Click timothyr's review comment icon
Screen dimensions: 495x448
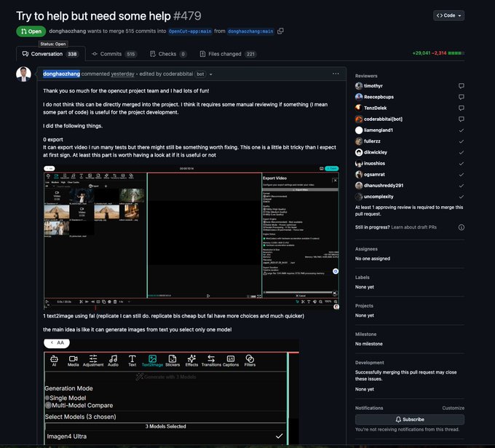click(x=461, y=86)
